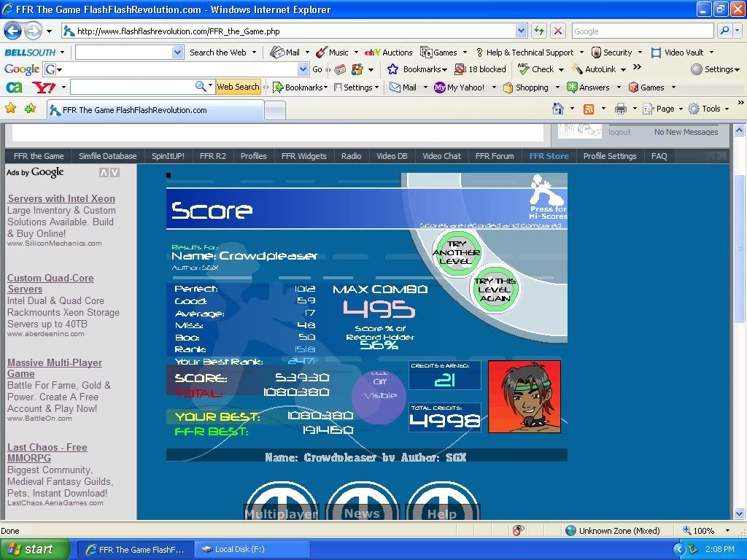Screen dimensions: 747x560
Task: Open the Simfile Database nav tab
Action: 108,156
